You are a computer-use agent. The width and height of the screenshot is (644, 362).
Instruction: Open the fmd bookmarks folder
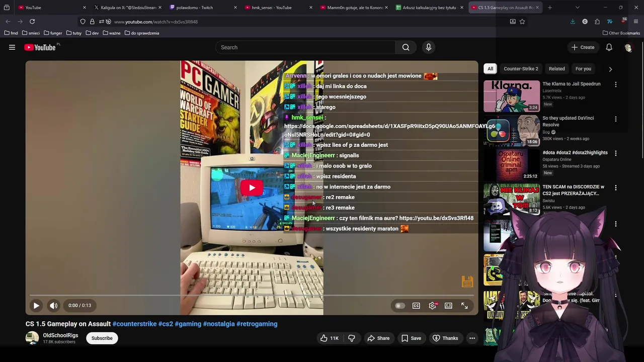click(11, 33)
